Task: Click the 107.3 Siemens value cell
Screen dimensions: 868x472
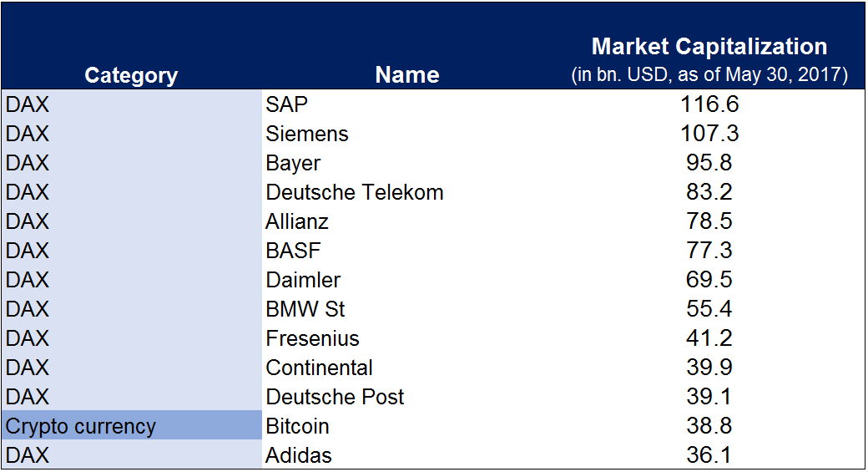Action: click(709, 134)
